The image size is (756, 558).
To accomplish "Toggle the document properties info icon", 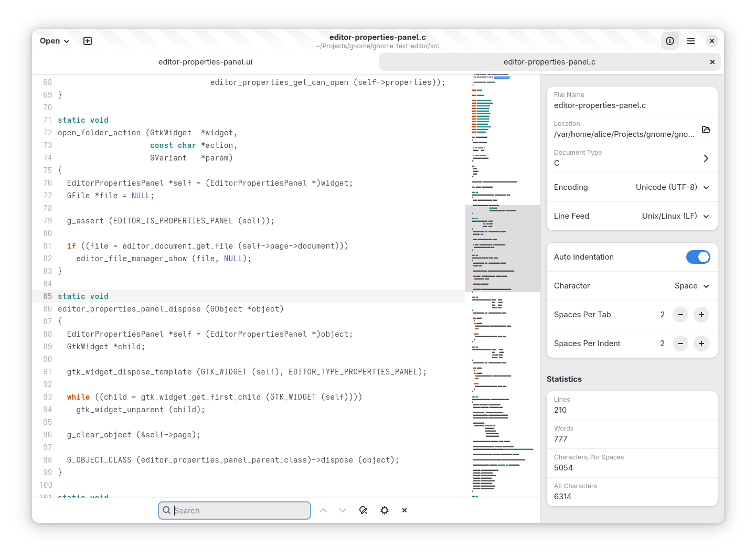I will (669, 41).
